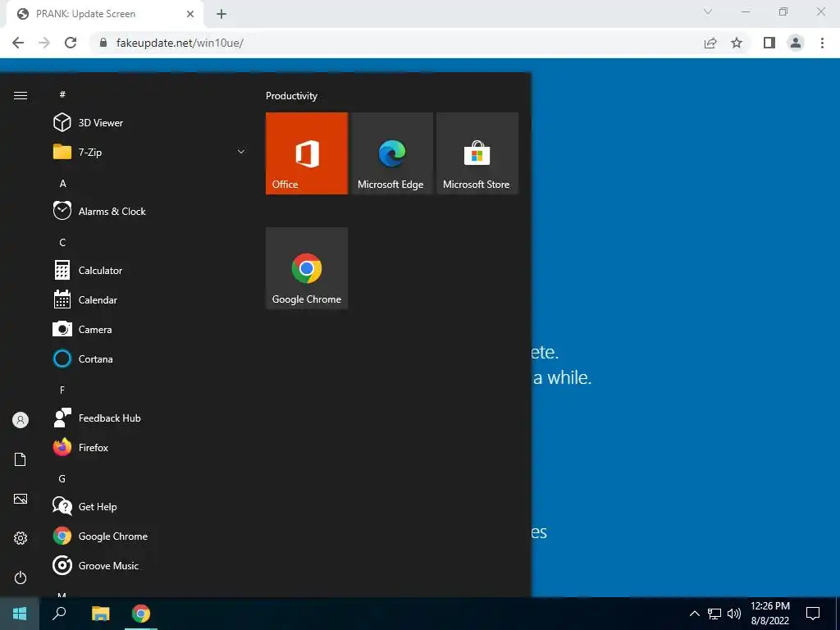Viewport: 840px width, 630px height.
Task: Click the A letter group header
Action: click(62, 183)
